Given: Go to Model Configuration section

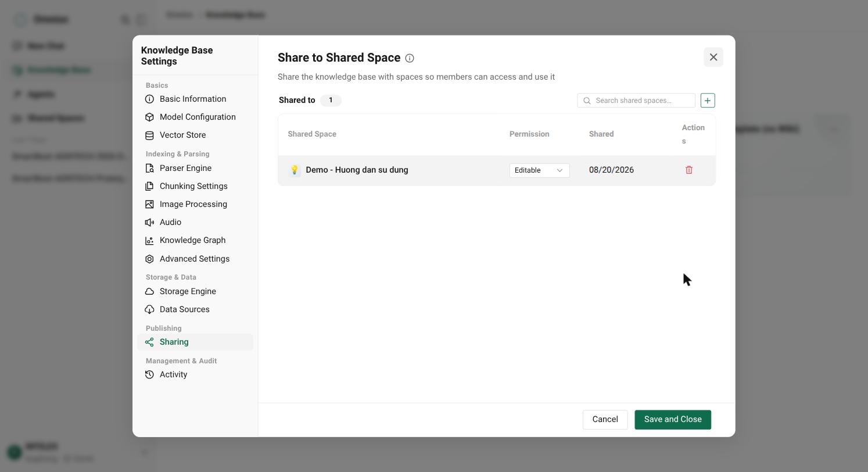Looking at the screenshot, I should point(195,117).
